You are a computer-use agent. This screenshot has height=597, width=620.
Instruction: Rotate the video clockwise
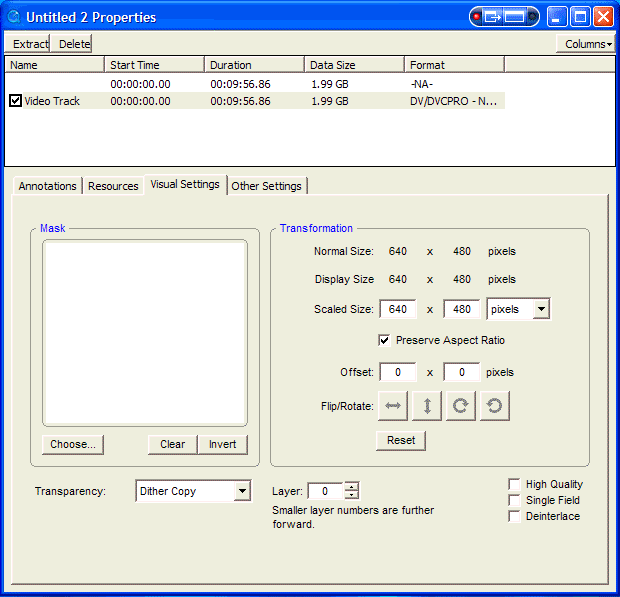click(x=460, y=406)
